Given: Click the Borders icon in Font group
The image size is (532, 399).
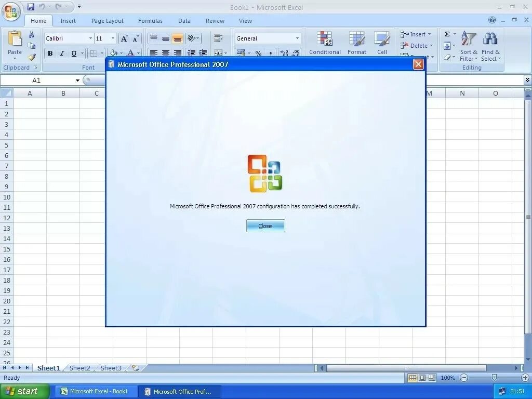Looking at the screenshot, I should tap(94, 54).
